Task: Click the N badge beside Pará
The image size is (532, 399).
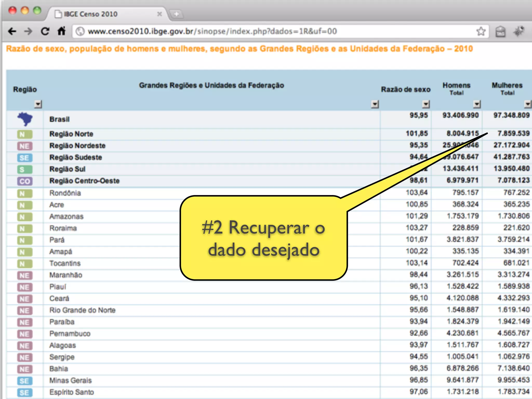Action: pos(25,240)
